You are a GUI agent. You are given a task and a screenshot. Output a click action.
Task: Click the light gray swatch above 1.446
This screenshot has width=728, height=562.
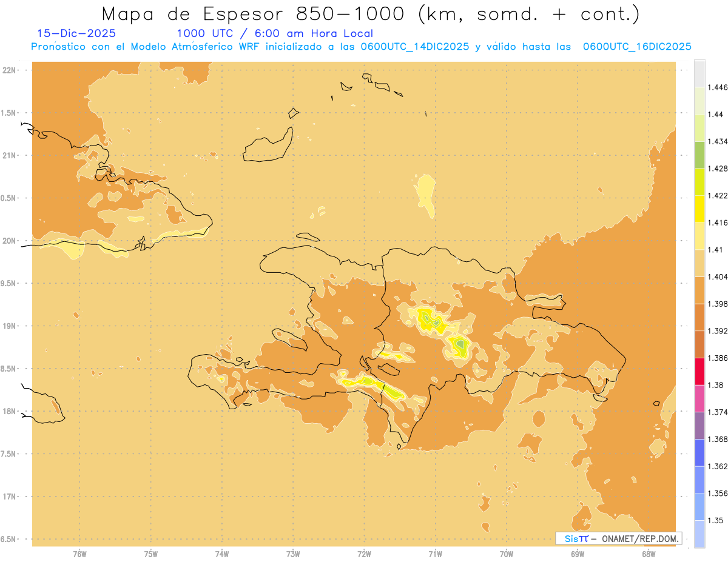(699, 73)
